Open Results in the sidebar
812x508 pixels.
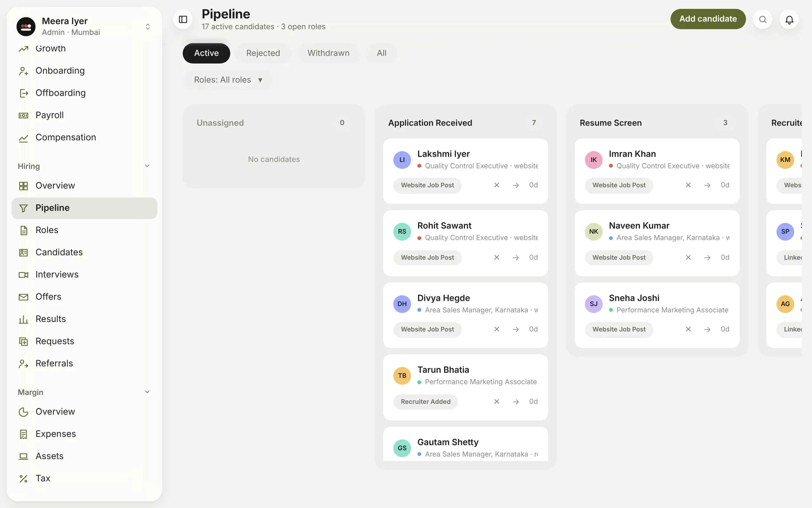click(x=84, y=319)
